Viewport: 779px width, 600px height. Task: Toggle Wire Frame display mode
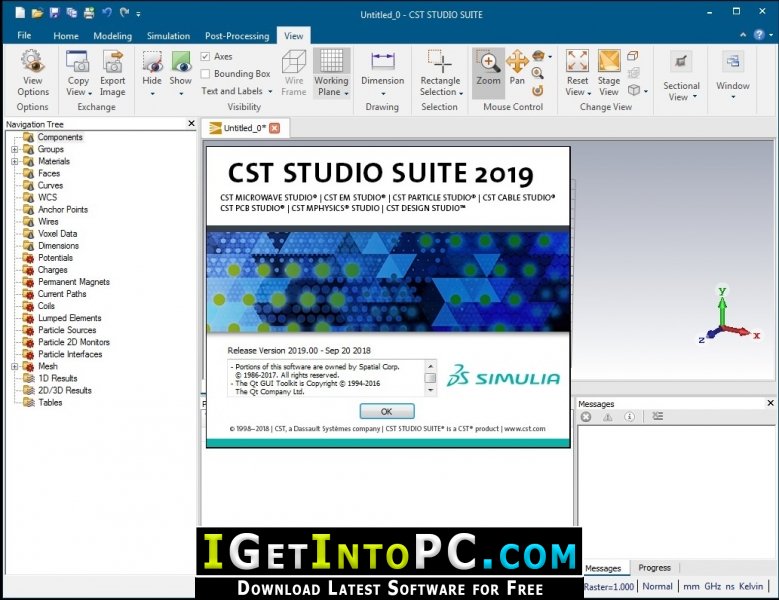tap(294, 73)
